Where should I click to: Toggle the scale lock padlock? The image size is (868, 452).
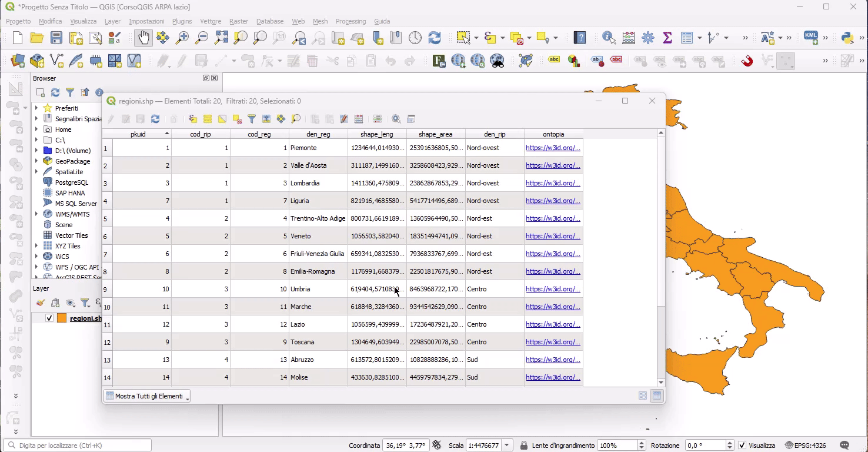pos(523,446)
